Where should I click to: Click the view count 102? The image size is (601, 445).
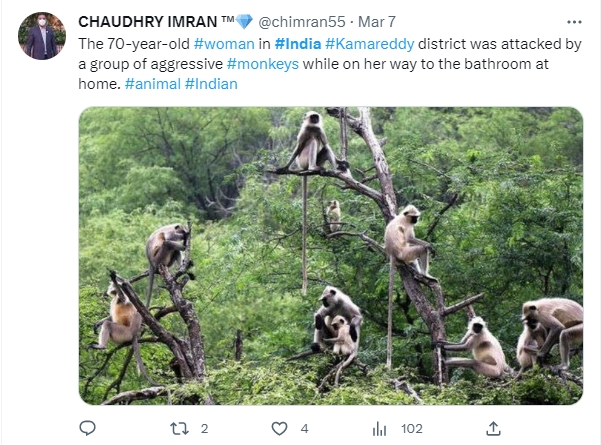click(412, 429)
